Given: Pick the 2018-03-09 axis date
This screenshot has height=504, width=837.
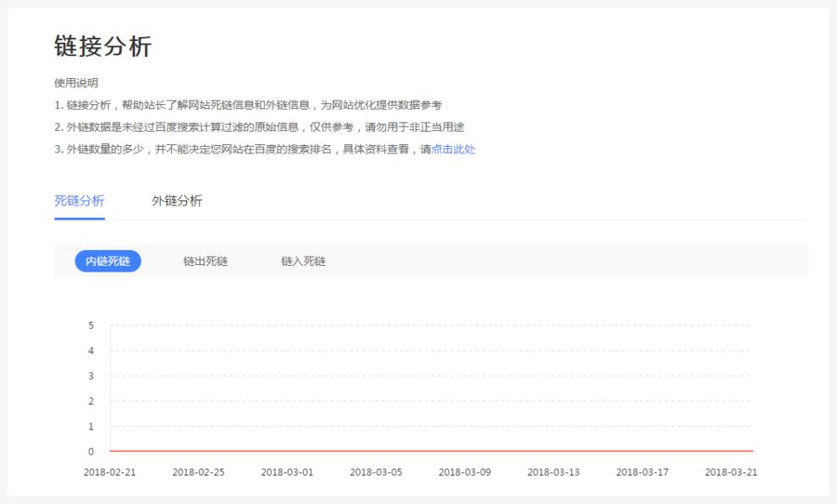Looking at the screenshot, I should 465,471.
